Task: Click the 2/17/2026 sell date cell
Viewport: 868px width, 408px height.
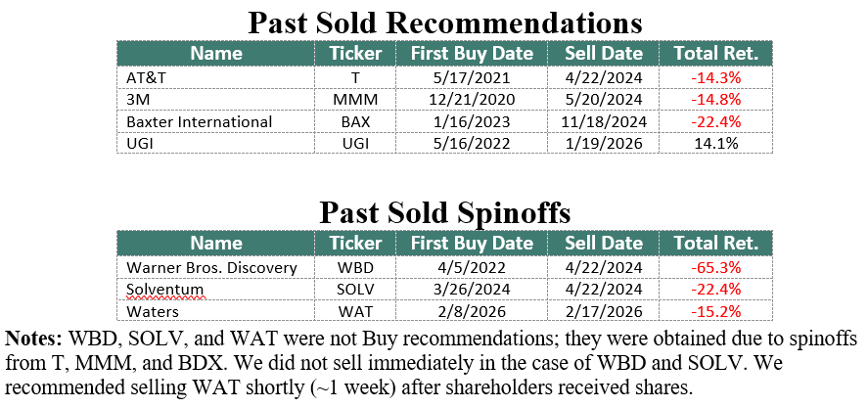Action: [x=604, y=312]
